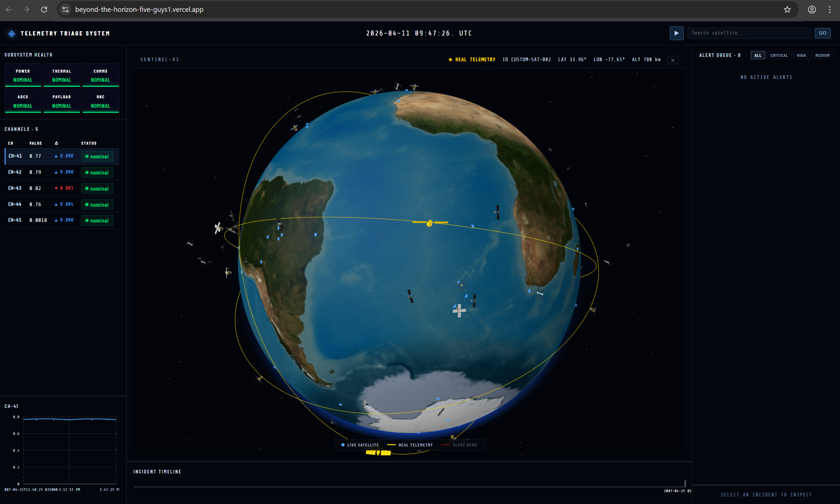Click the white cross-shaped satellite on globe

[459, 310]
